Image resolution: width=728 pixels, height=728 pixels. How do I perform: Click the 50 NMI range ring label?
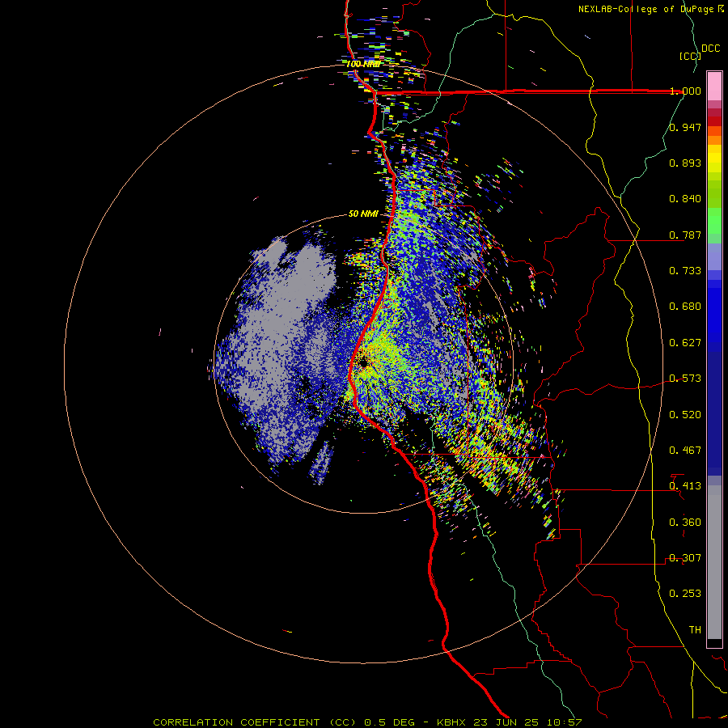(x=363, y=214)
